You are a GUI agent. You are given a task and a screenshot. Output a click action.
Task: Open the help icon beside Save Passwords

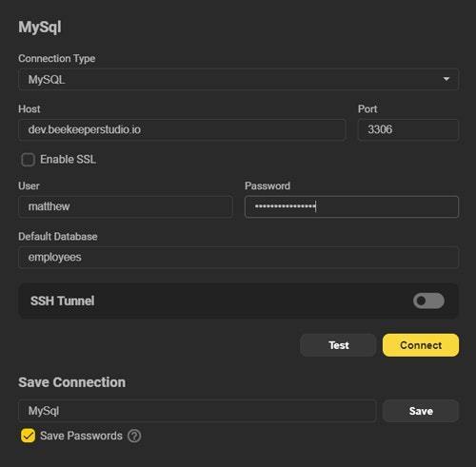tap(134, 436)
